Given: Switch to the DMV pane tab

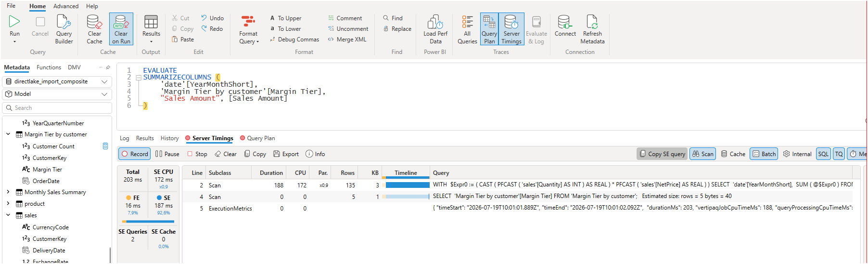Looking at the screenshot, I should pyautogui.click(x=74, y=67).
